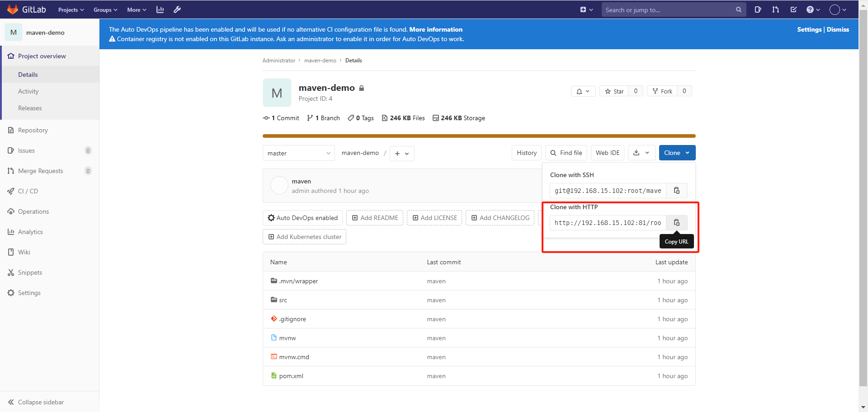The width and height of the screenshot is (868, 412).
Task: Open the master branch selector
Action: coord(299,153)
